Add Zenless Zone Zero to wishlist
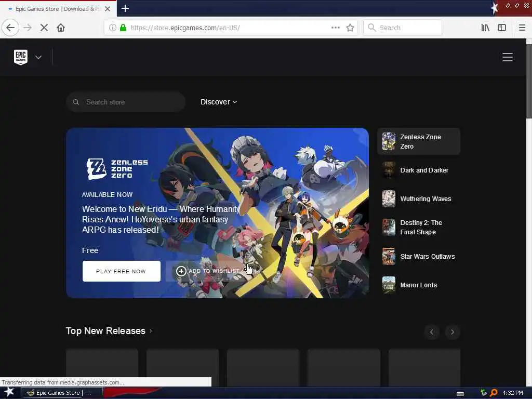The height and width of the screenshot is (399, 532). click(x=207, y=271)
